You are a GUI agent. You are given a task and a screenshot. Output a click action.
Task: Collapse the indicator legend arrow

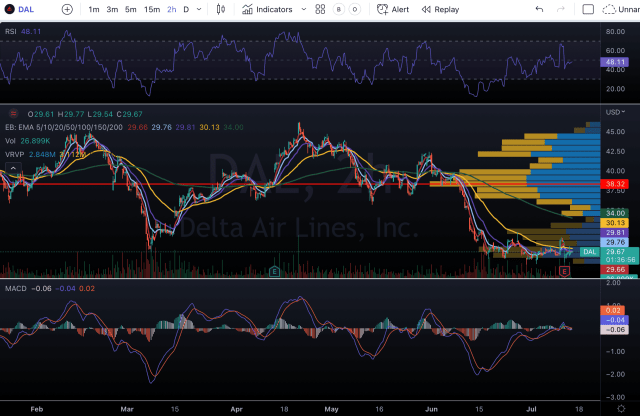click(13, 168)
